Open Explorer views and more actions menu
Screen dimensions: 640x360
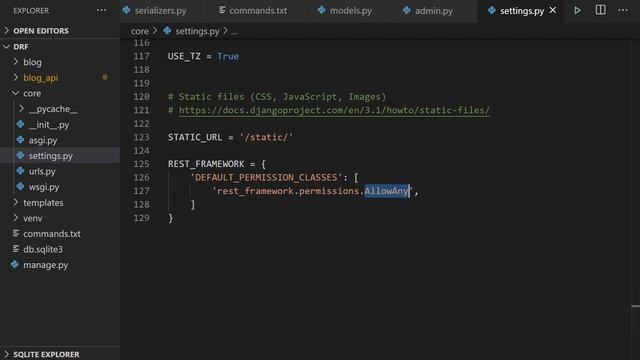tap(101, 11)
